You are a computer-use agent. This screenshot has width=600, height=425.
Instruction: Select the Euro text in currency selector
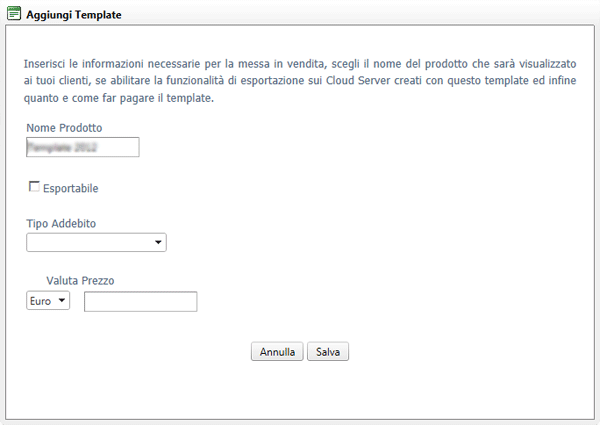click(x=41, y=301)
